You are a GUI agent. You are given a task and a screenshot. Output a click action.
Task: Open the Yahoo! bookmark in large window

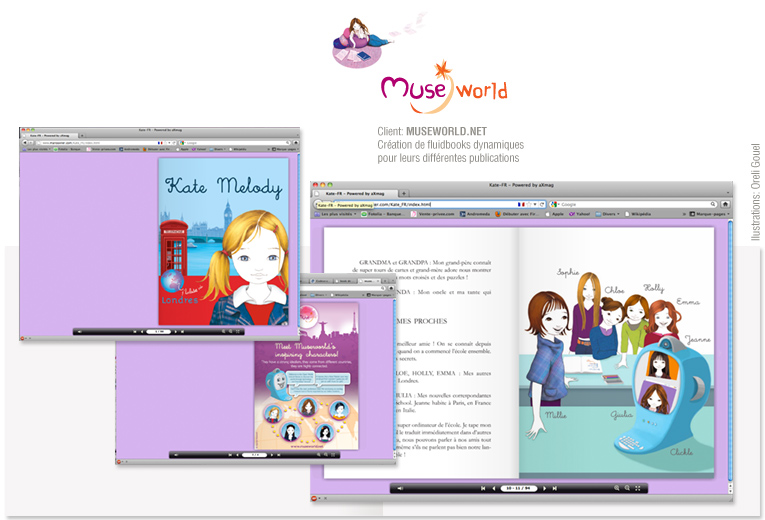coord(580,214)
